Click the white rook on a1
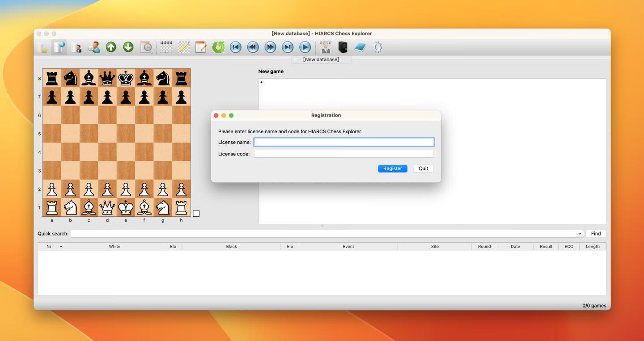Image resolution: width=644 pixels, height=341 pixels. click(52, 207)
